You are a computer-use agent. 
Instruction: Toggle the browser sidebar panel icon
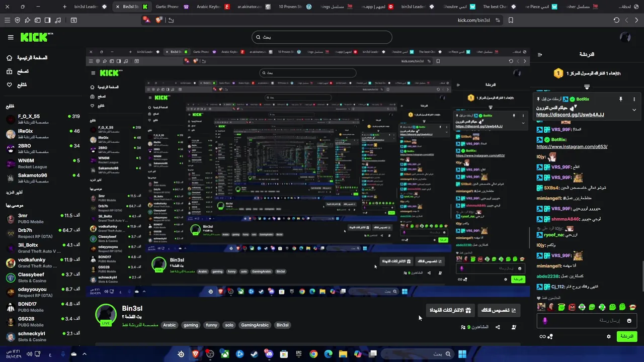click(47, 20)
